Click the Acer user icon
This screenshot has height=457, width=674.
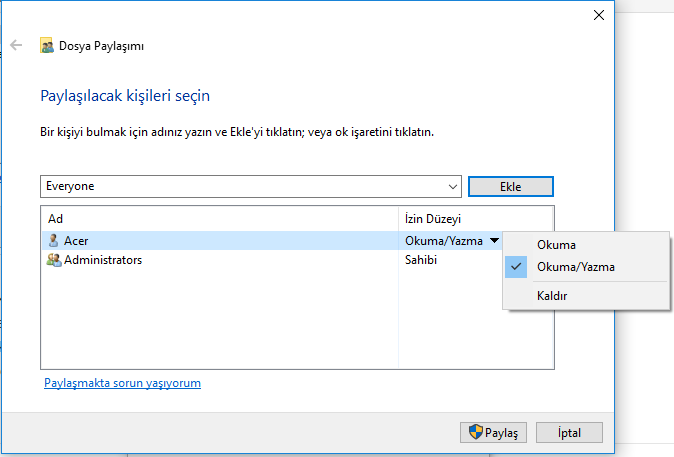coord(54,241)
